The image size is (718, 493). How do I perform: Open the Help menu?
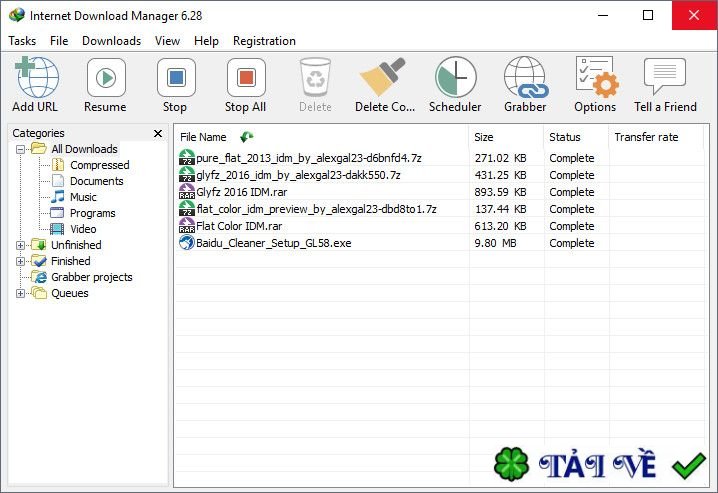(x=206, y=41)
